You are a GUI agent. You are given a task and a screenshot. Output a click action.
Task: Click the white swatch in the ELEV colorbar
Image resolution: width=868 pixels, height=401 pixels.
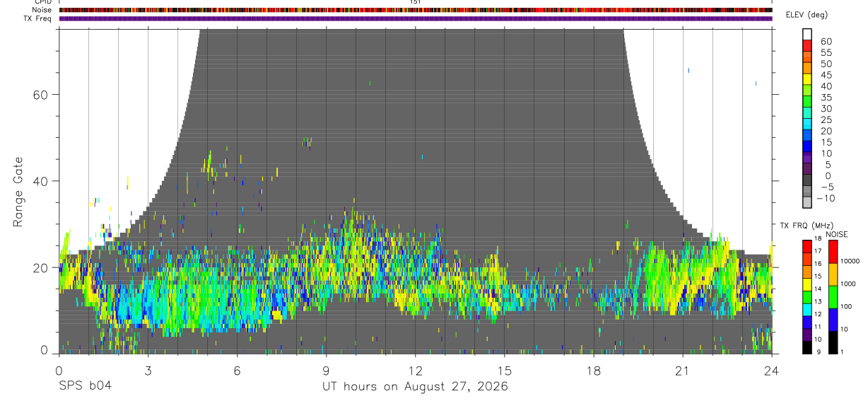tap(807, 33)
